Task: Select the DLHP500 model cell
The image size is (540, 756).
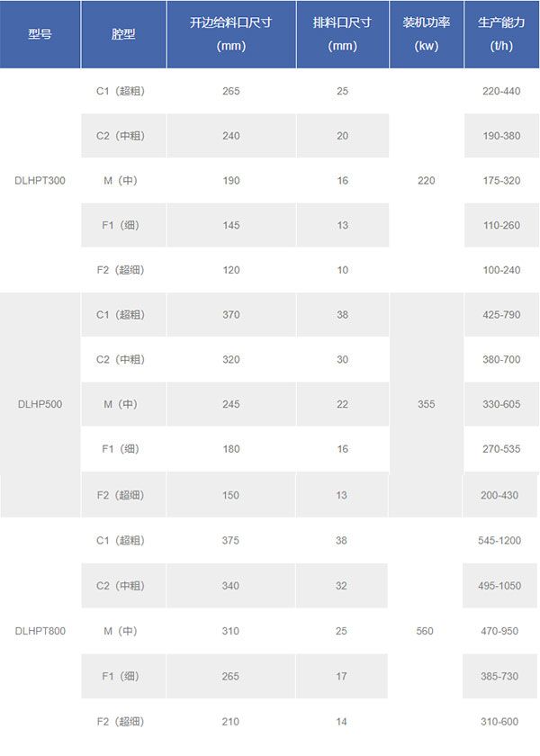Action: click(x=40, y=404)
